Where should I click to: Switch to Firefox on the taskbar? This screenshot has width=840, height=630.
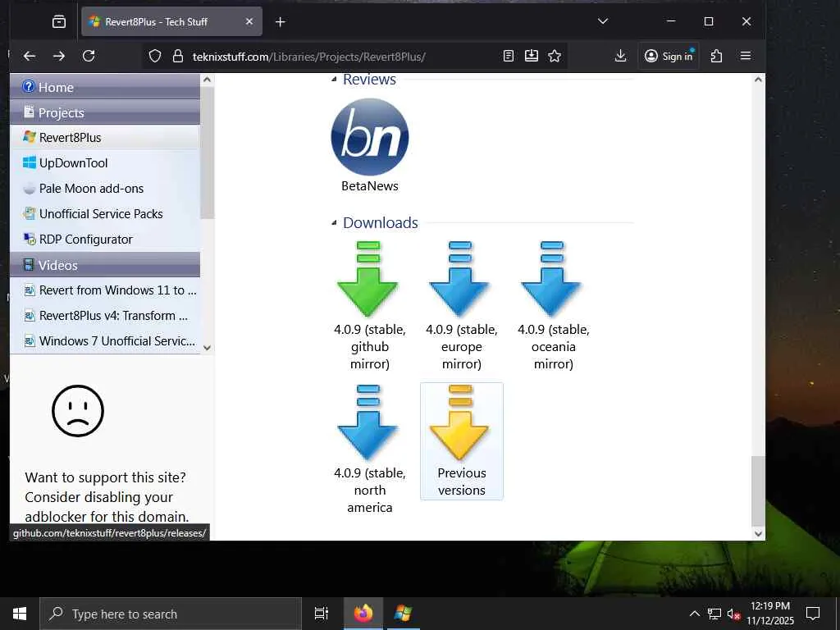coord(363,614)
